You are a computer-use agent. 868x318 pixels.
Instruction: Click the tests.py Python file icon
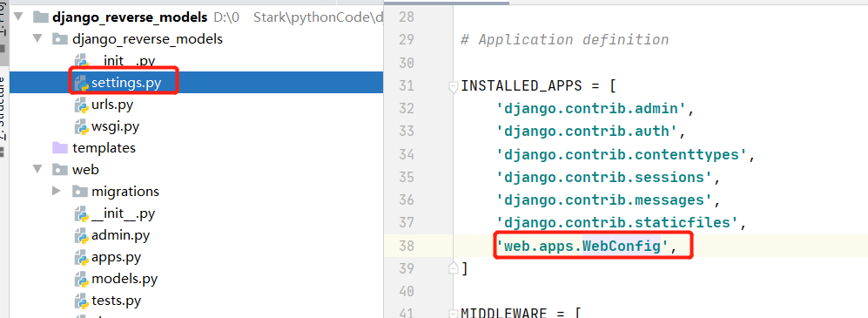click(x=81, y=301)
